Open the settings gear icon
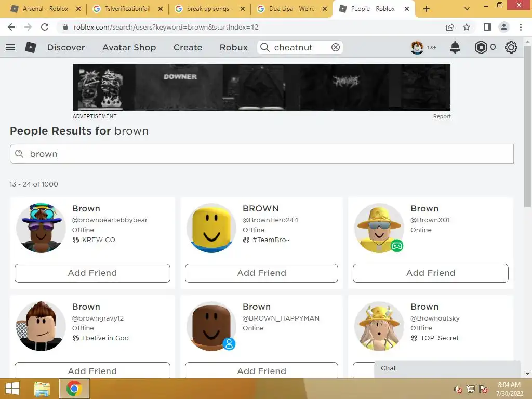This screenshot has width=532, height=399. tap(511, 47)
